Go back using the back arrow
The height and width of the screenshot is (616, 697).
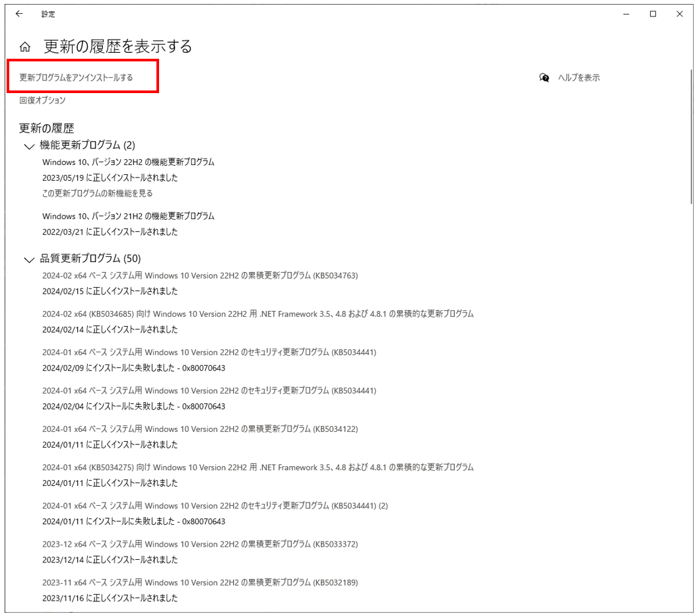[x=19, y=14]
